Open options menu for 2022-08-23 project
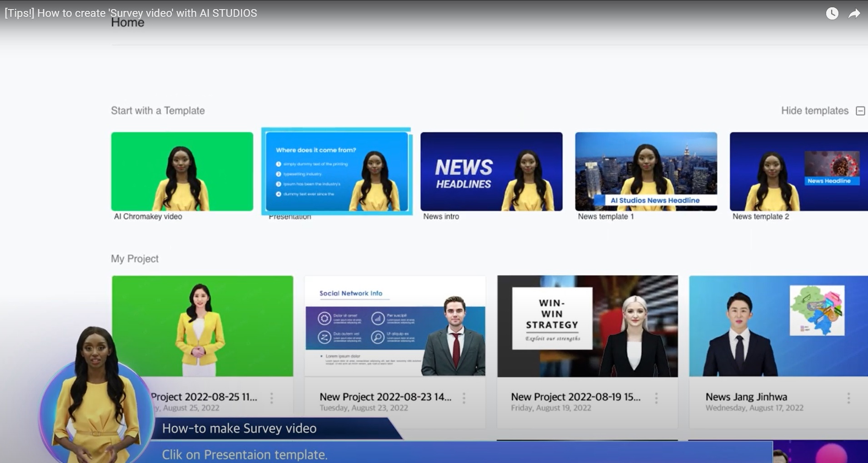The height and width of the screenshot is (463, 868). coord(464,398)
